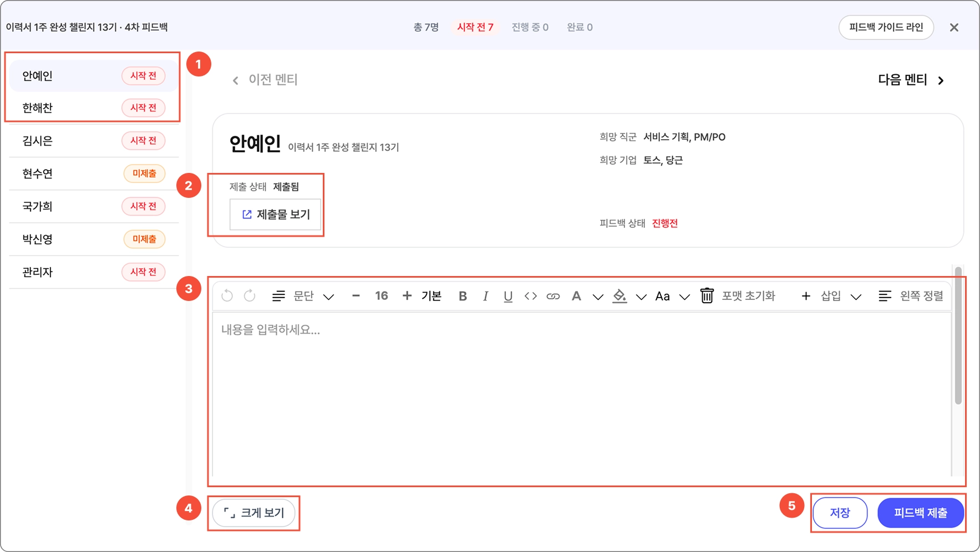The width and height of the screenshot is (980, 552).
Task: Open 제출물 보기 to view submission
Action: coord(276,214)
